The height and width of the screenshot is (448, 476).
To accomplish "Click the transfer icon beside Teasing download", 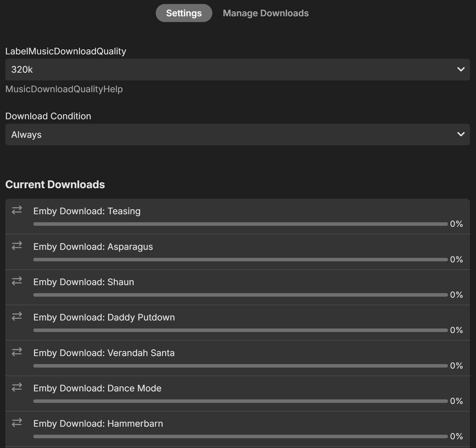I will (17, 210).
